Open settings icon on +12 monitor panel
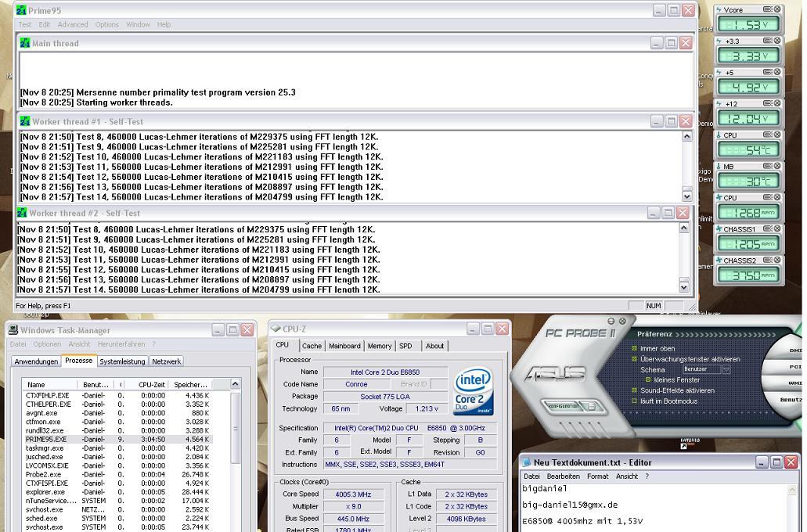Image resolution: width=807 pixels, height=532 pixels. [x=767, y=103]
